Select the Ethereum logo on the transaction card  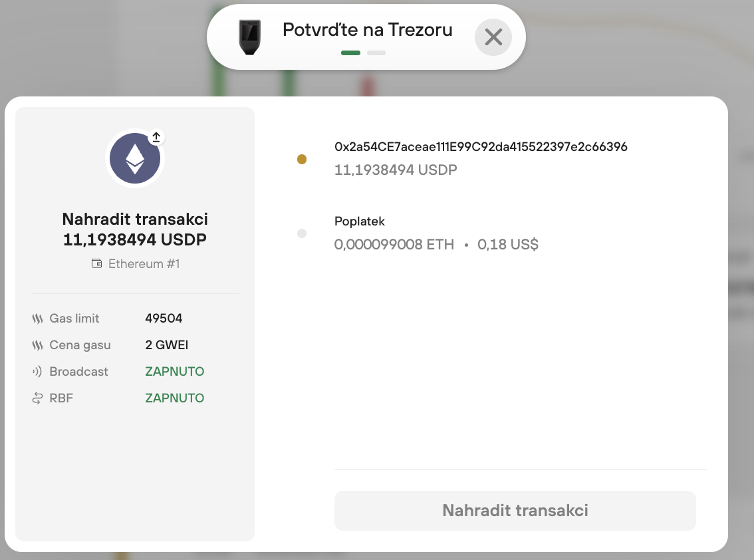pos(135,158)
